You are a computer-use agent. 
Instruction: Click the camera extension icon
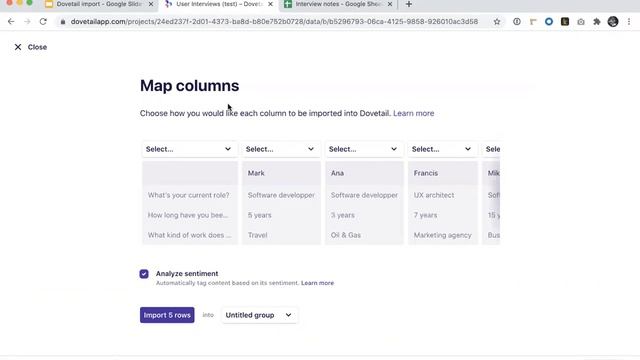click(x=581, y=22)
